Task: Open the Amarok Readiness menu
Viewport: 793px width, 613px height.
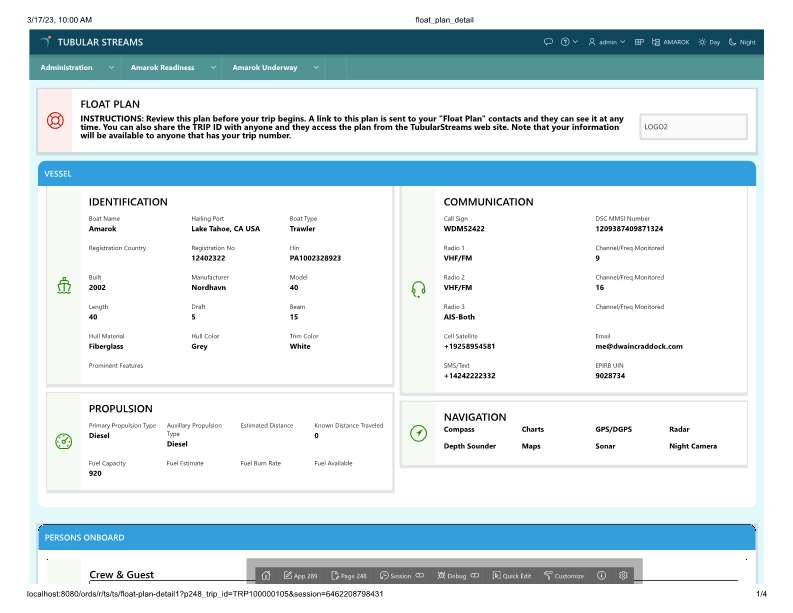Action: [x=171, y=68]
